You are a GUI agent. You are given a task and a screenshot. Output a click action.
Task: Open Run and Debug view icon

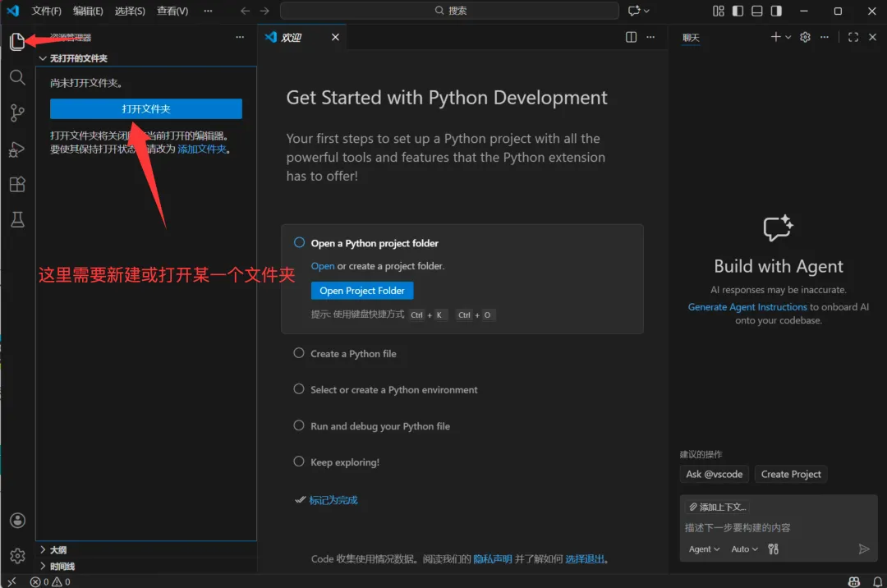[17, 149]
